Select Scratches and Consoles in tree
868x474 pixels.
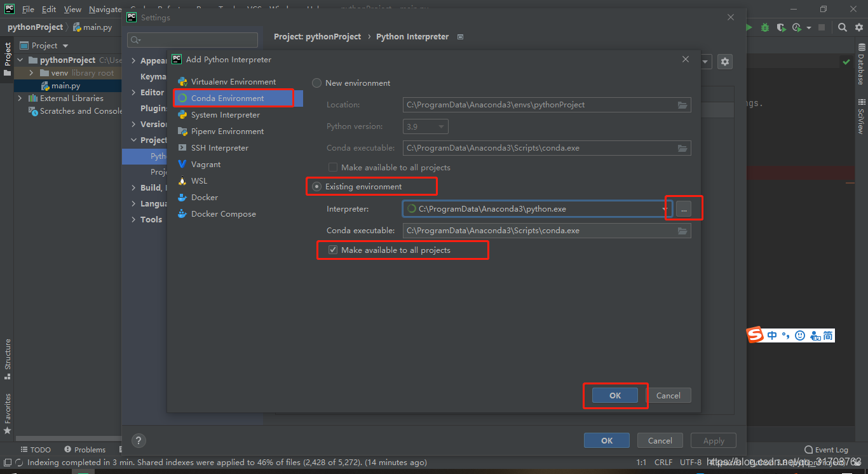pyautogui.click(x=76, y=111)
